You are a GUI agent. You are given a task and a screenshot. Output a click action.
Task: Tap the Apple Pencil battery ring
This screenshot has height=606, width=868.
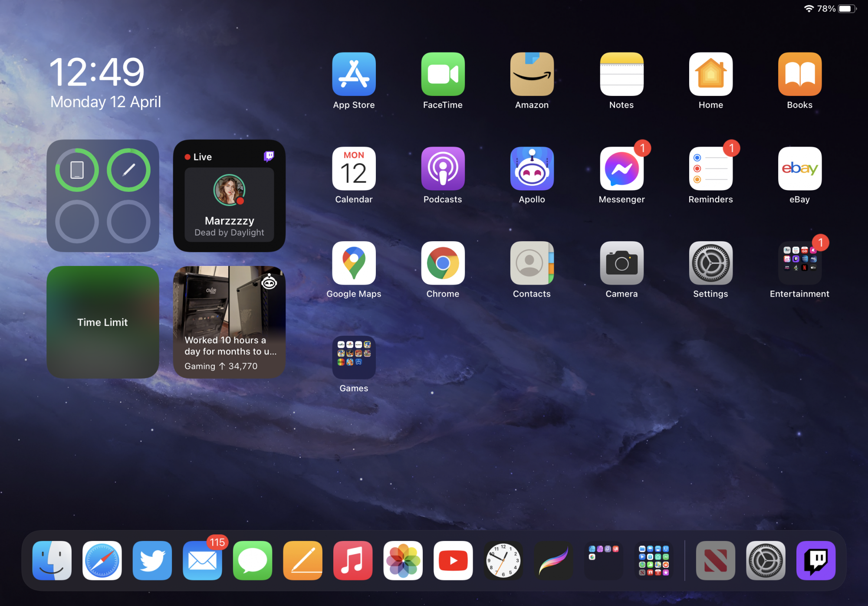click(x=128, y=170)
